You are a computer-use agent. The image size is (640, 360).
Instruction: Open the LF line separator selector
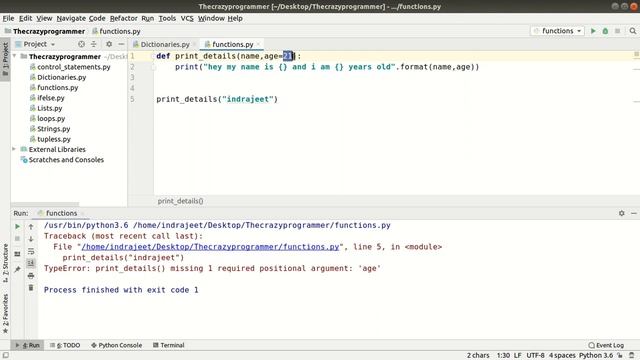pos(518,356)
